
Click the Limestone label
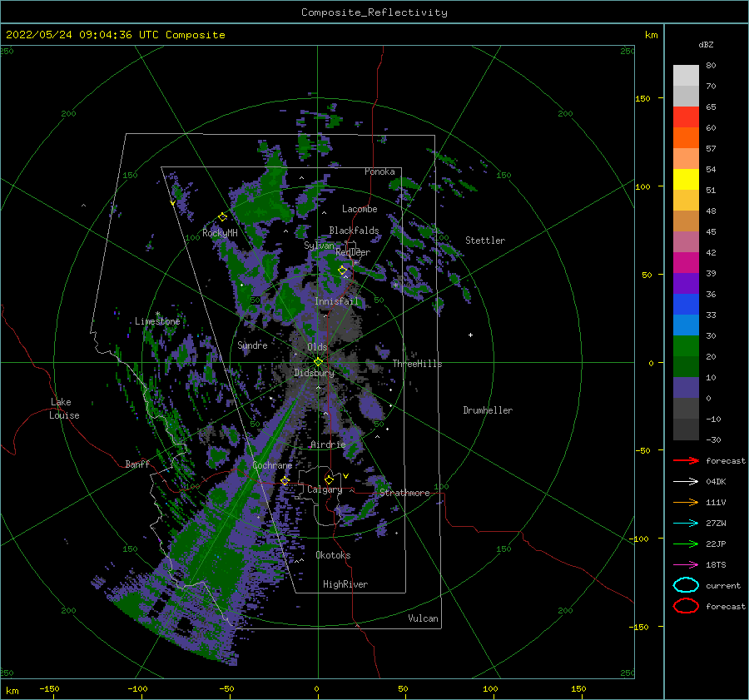pyautogui.click(x=157, y=321)
